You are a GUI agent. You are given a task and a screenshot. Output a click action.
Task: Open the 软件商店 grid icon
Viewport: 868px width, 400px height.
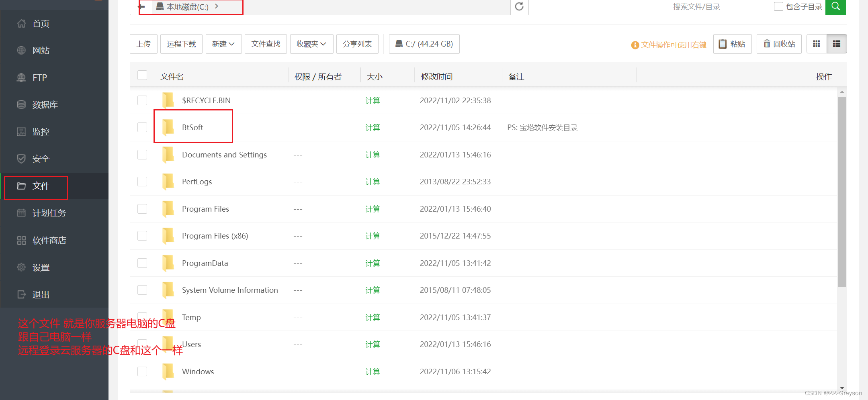point(21,240)
